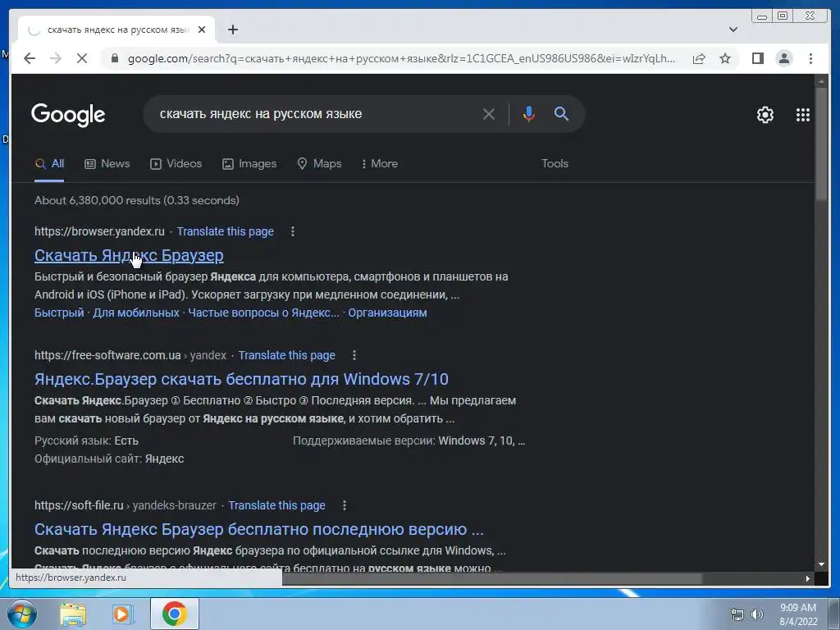Open the 'Быстрый' sitelink
Screen dimensions: 840x630
(59, 313)
